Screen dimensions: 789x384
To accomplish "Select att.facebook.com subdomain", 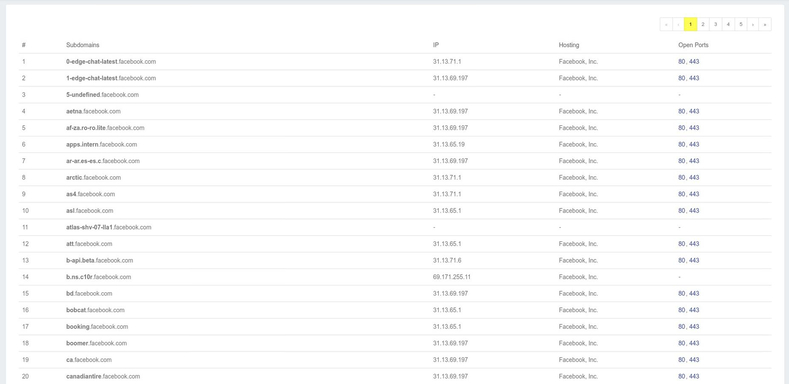I will (89, 244).
